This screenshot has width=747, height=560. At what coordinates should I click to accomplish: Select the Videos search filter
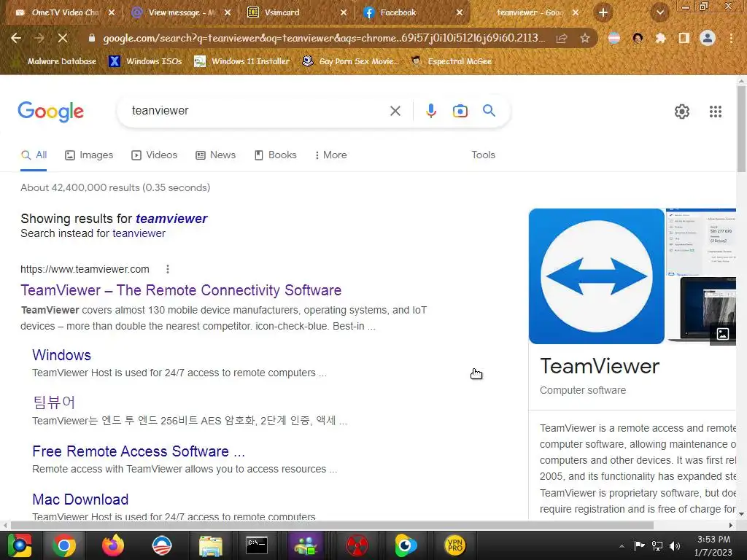[x=155, y=155]
